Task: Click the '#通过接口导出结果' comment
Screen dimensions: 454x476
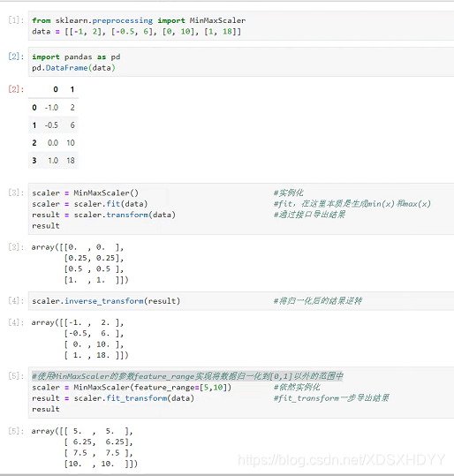Action: (309, 215)
